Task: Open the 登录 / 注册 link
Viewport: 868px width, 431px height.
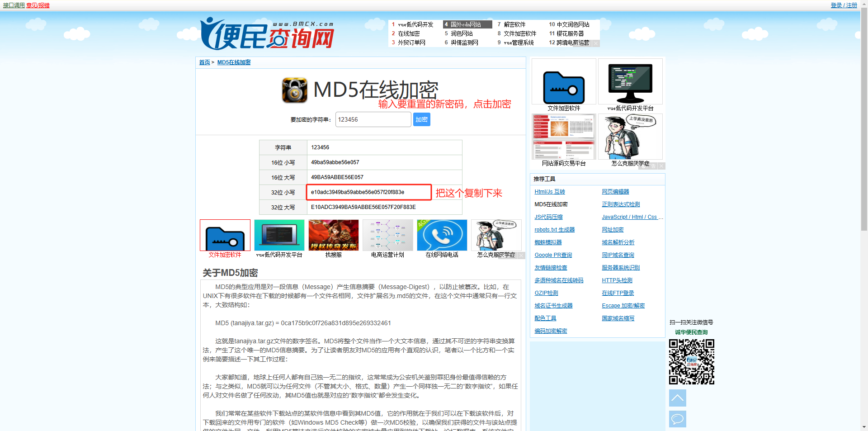Action: [x=844, y=5]
